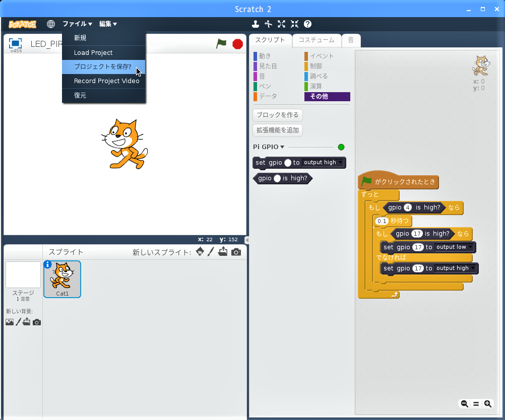Click the 拡張機能を追加 button

(278, 130)
